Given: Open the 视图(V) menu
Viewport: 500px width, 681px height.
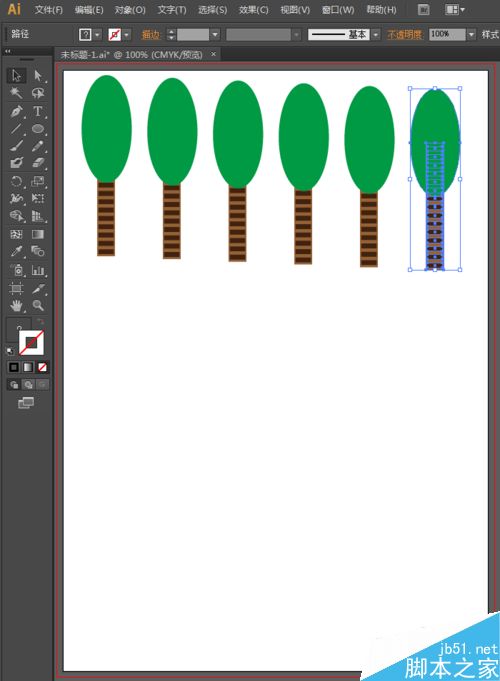Looking at the screenshot, I should (295, 10).
